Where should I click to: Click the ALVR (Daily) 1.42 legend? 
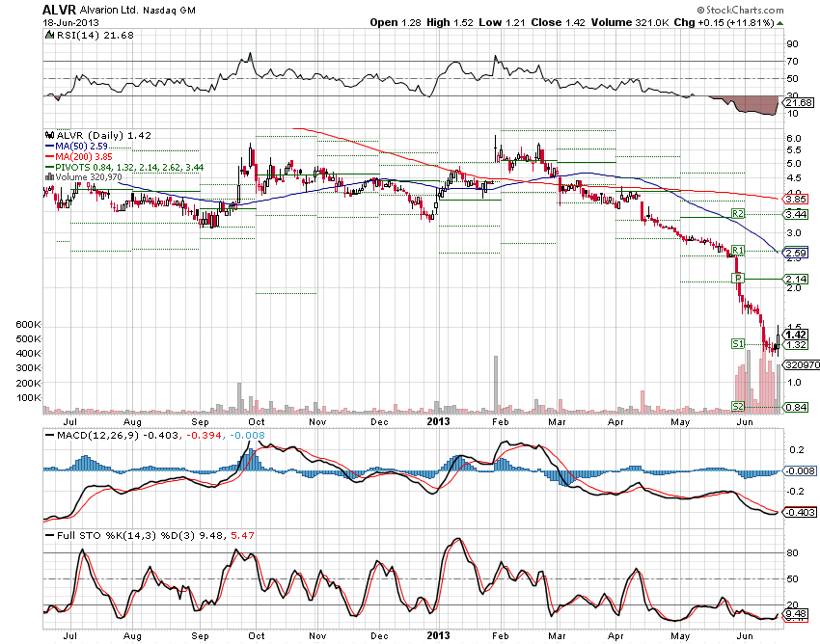104,135
